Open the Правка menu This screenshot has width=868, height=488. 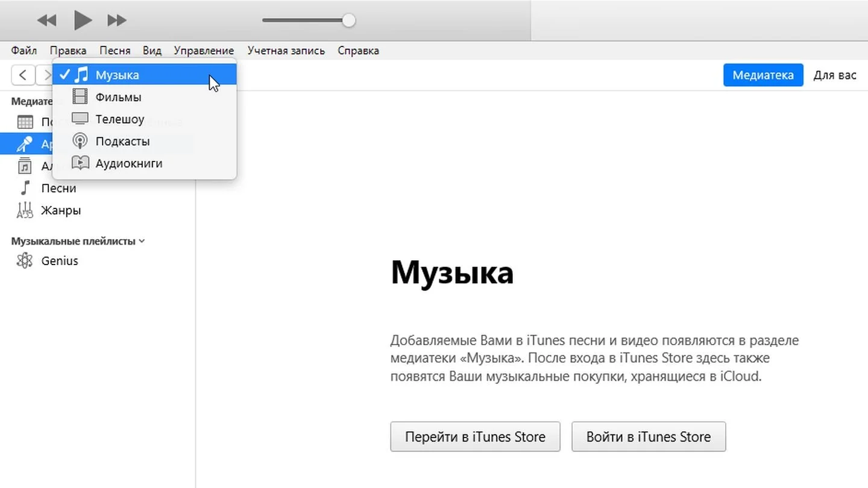pyautogui.click(x=68, y=51)
